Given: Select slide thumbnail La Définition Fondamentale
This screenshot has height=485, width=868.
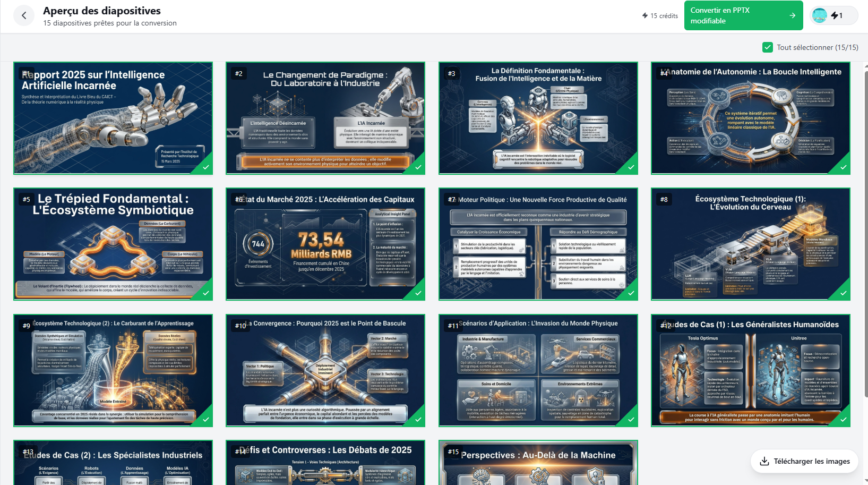Looking at the screenshot, I should (538, 118).
